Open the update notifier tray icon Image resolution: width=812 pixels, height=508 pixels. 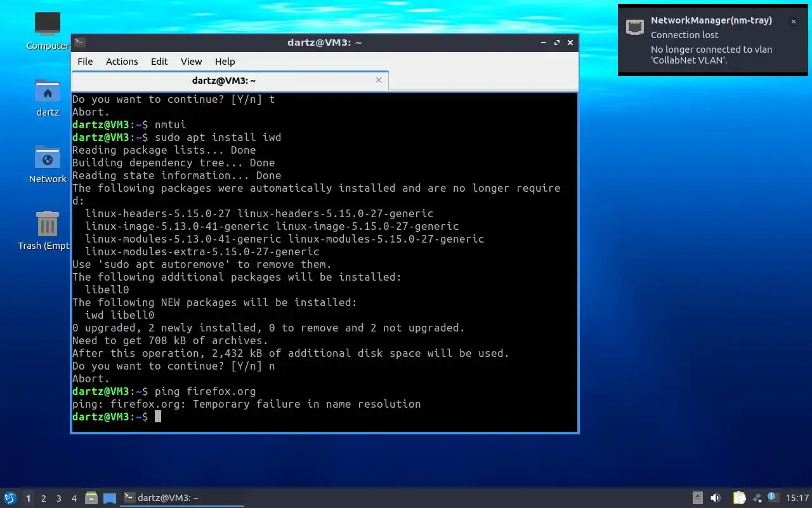tap(772, 497)
